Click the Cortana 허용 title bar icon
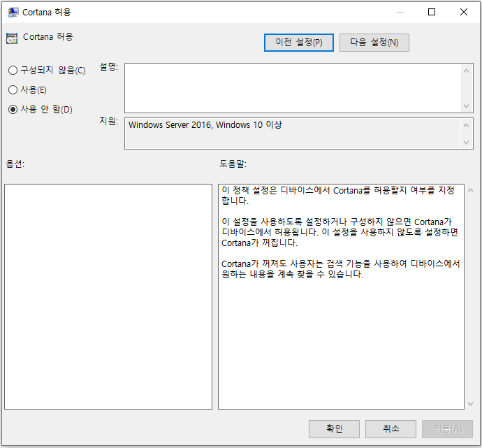 [x=13, y=13]
